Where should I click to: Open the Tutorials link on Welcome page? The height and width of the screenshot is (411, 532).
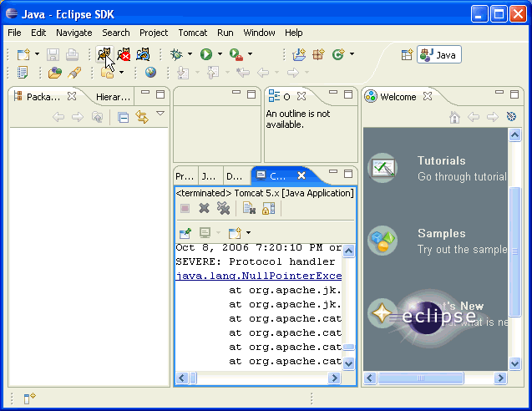pos(441,160)
